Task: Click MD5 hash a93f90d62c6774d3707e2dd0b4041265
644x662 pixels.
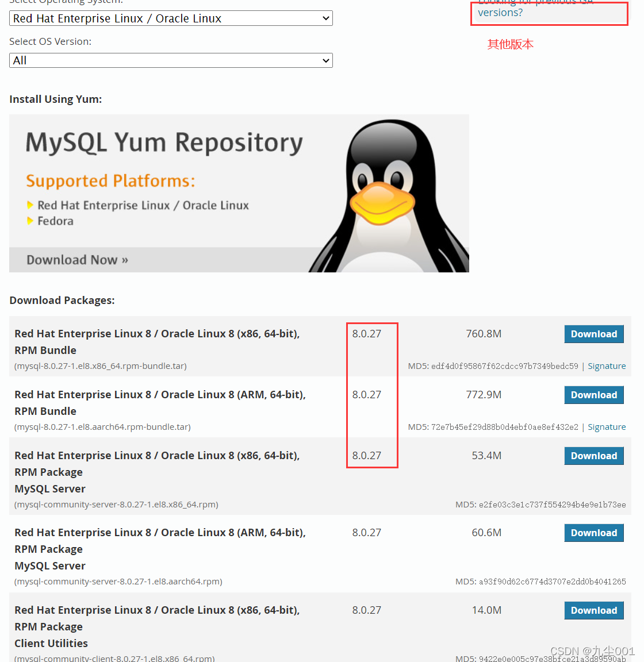Action: pyautogui.click(x=553, y=582)
